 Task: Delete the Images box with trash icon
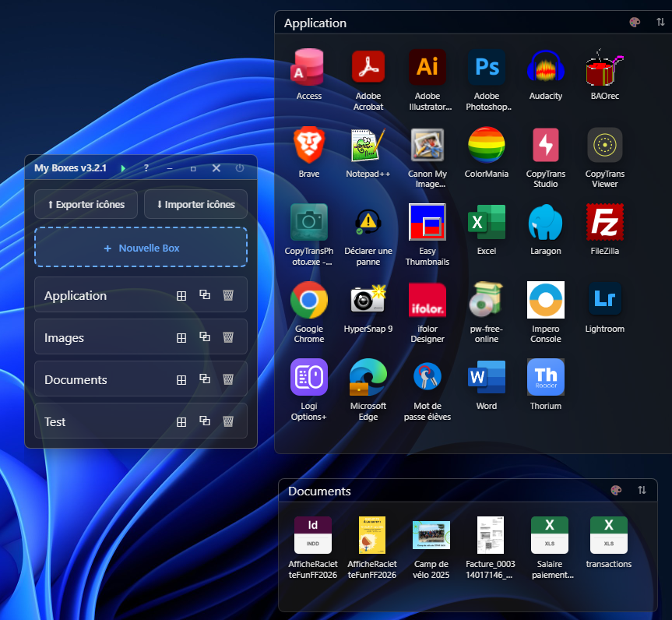click(x=228, y=337)
